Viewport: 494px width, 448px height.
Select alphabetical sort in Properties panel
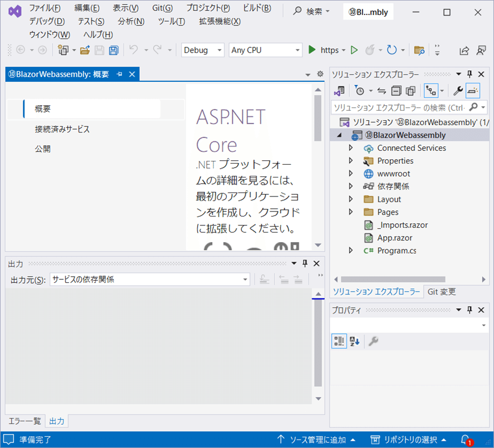[x=354, y=341]
